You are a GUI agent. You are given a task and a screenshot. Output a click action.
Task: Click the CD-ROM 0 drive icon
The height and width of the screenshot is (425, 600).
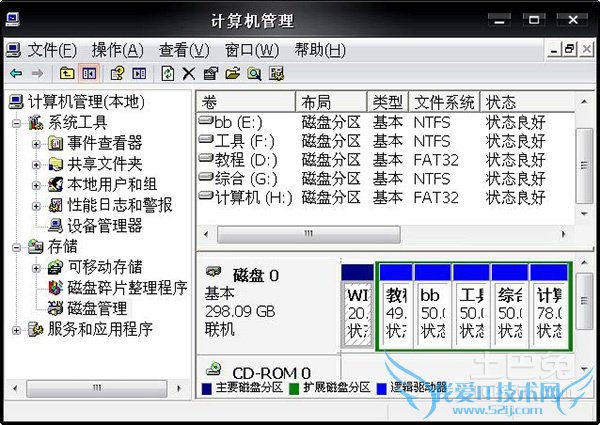tap(214, 369)
